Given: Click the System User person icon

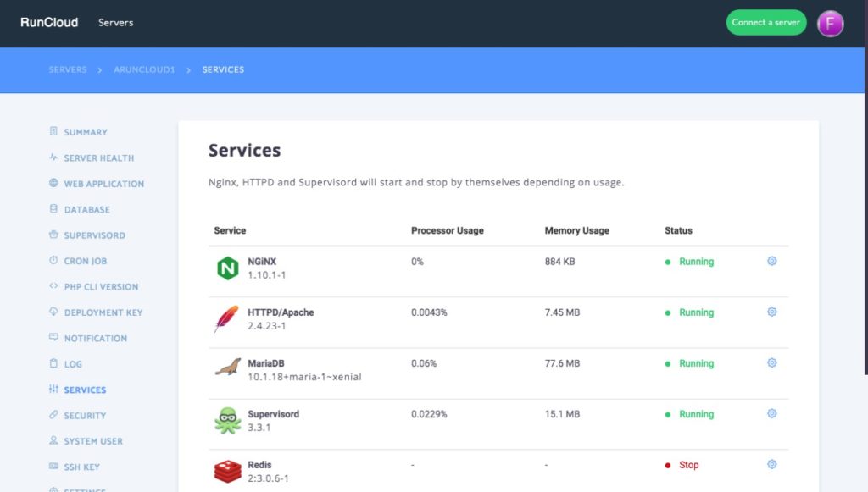Looking at the screenshot, I should [x=53, y=440].
